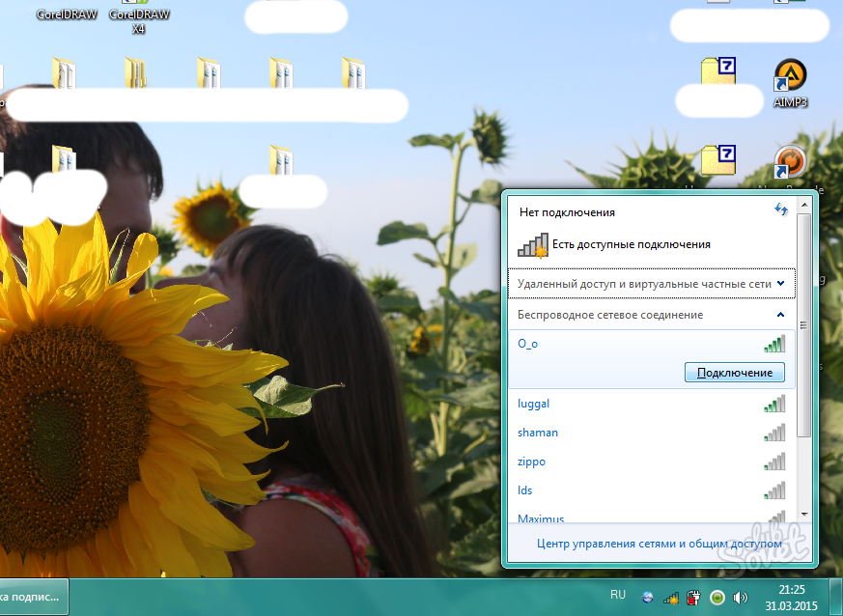Click the green circle tray icon
Image resolution: width=843 pixels, height=616 pixels.
[717, 598]
